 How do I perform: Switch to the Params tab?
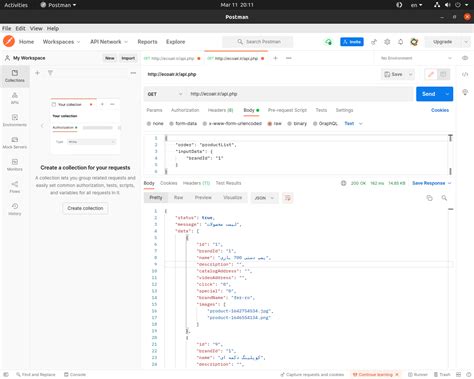point(154,110)
